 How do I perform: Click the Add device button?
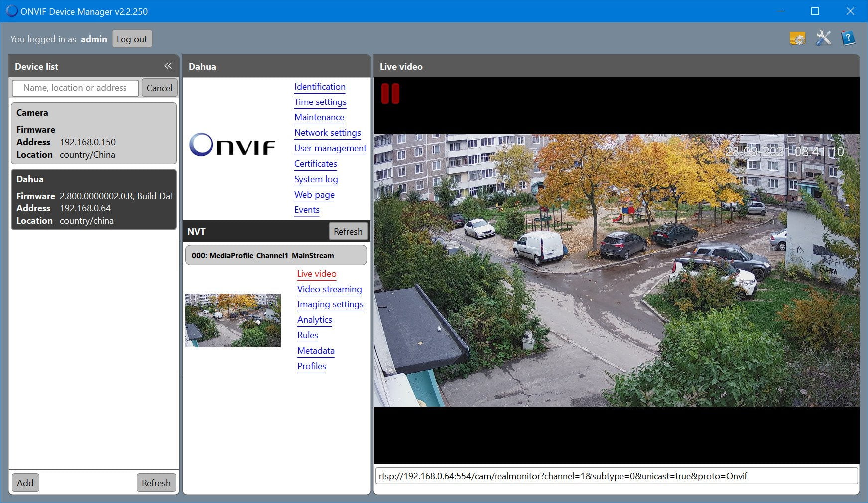pyautogui.click(x=25, y=483)
